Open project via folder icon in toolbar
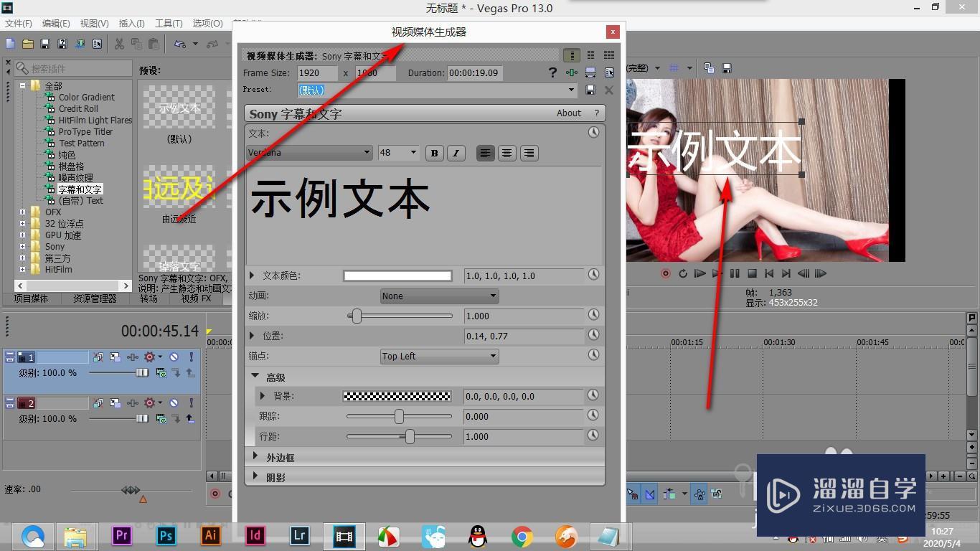980x551 pixels. (x=28, y=44)
